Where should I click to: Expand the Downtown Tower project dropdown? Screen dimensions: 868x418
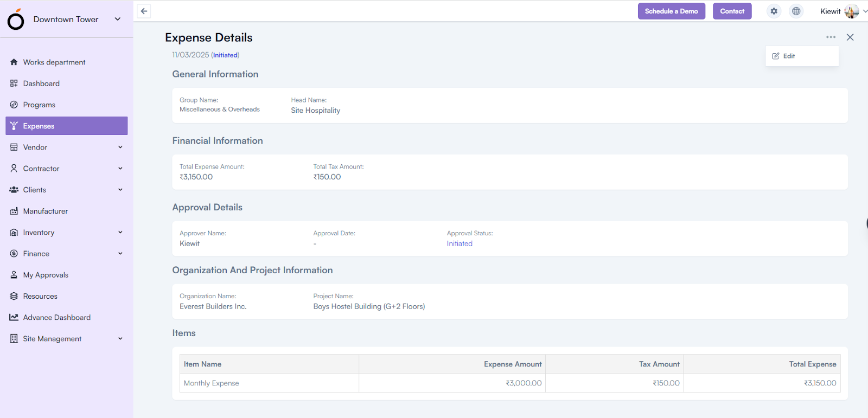(x=118, y=19)
